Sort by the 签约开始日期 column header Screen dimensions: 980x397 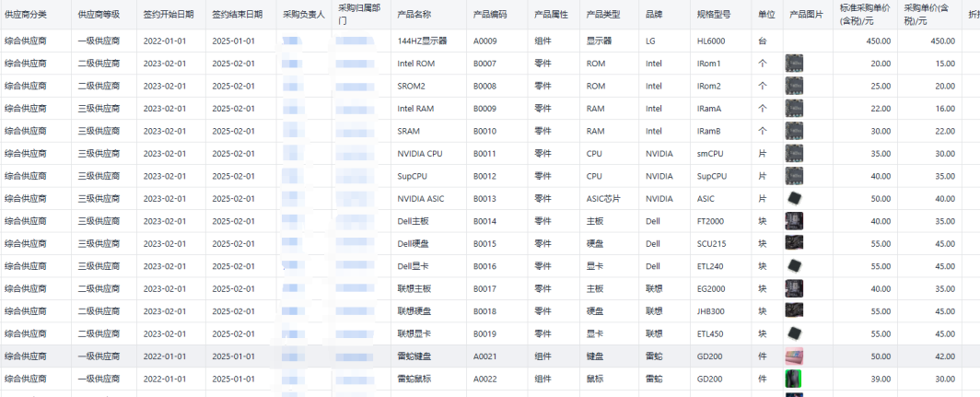[x=169, y=15]
